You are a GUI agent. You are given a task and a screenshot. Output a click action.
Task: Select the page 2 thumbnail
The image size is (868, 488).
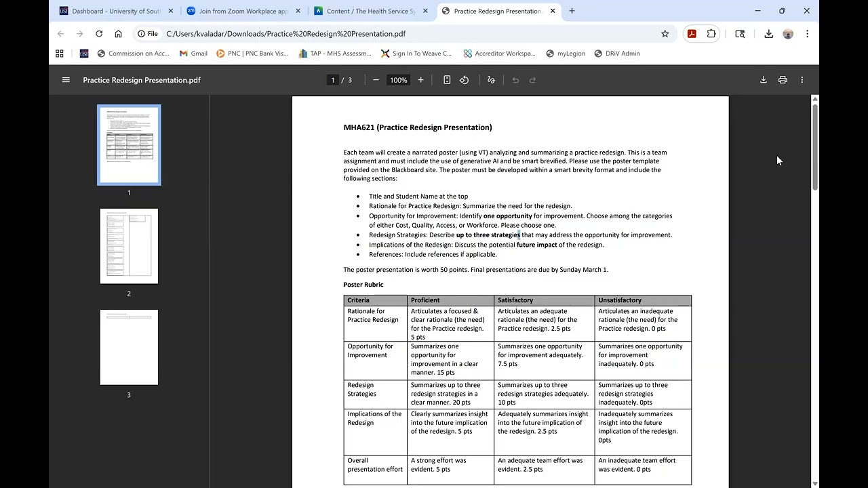tap(129, 246)
